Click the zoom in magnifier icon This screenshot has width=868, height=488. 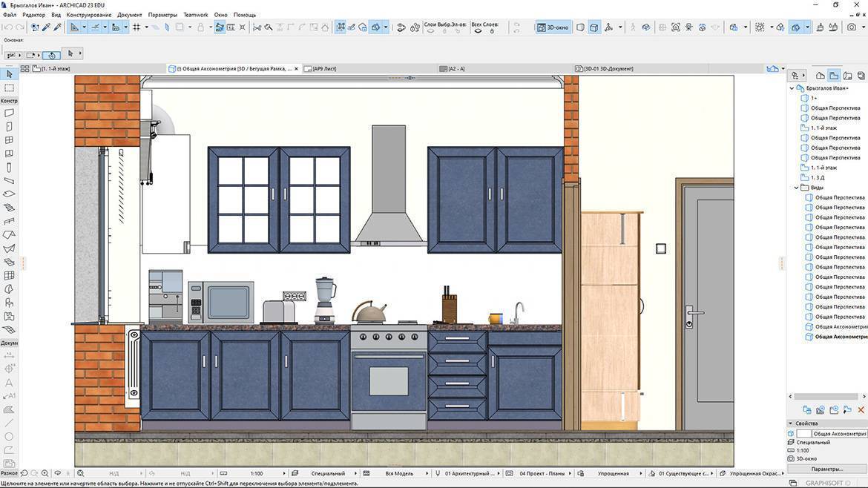tap(45, 473)
